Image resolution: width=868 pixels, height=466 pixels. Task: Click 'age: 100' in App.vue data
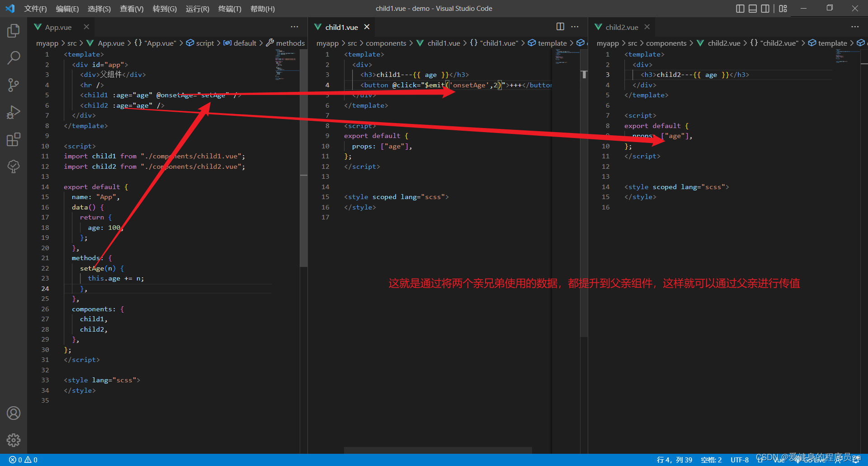(x=104, y=228)
